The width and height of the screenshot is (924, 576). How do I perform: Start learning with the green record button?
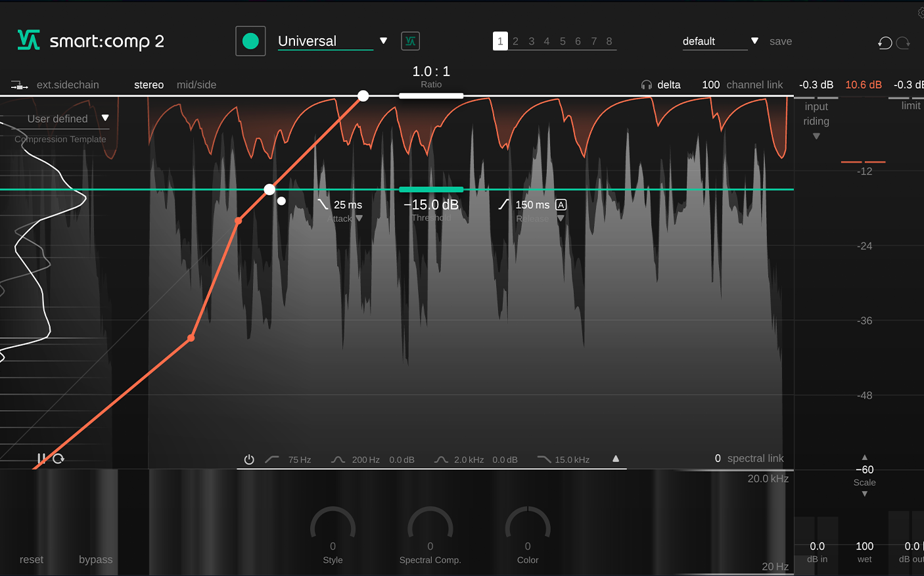[x=250, y=41]
